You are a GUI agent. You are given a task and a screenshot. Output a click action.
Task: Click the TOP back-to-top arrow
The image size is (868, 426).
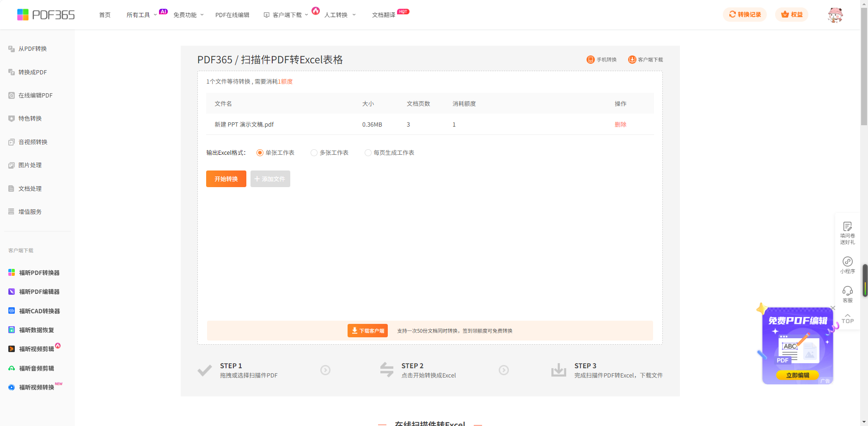coord(847,319)
